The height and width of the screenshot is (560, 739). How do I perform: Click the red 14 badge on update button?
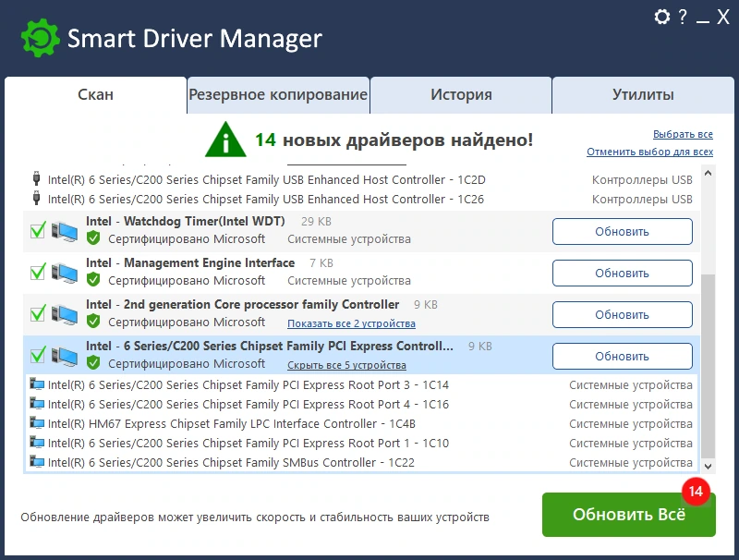[x=696, y=492]
